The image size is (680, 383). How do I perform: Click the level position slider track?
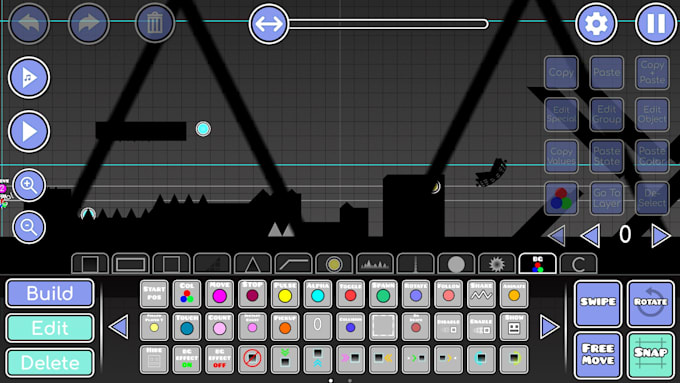point(388,24)
